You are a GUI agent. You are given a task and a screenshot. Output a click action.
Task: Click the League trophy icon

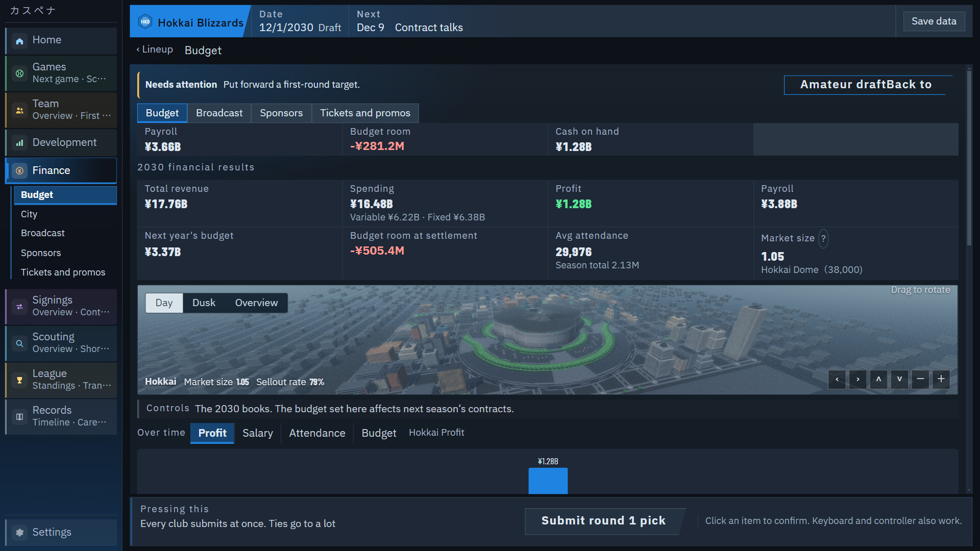tap(19, 380)
